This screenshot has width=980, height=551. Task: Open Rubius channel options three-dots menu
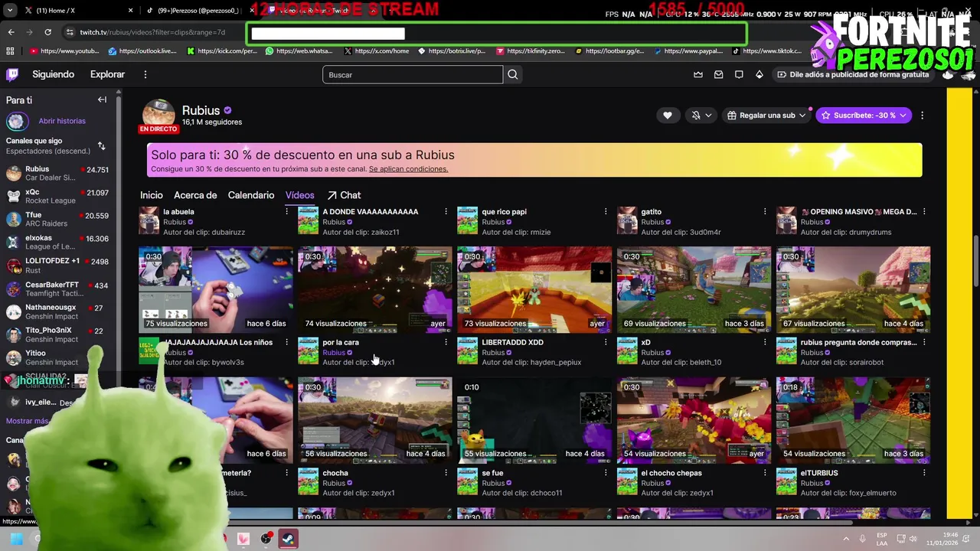[922, 115]
